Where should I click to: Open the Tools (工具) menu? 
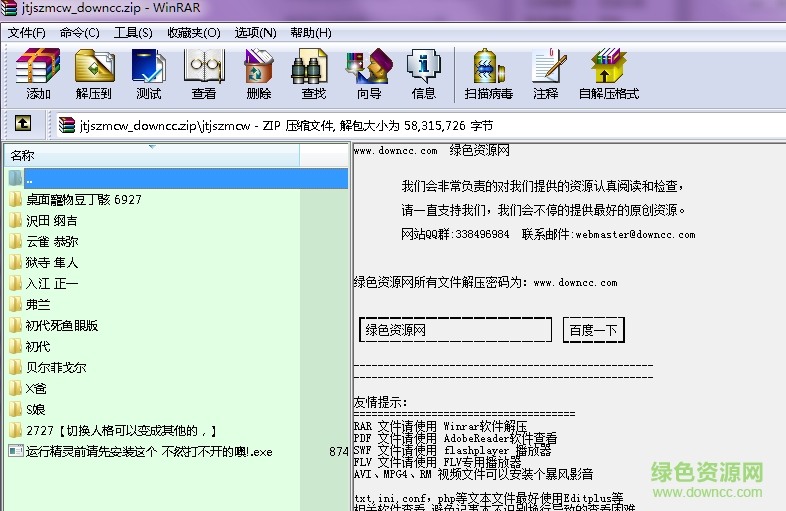133,33
